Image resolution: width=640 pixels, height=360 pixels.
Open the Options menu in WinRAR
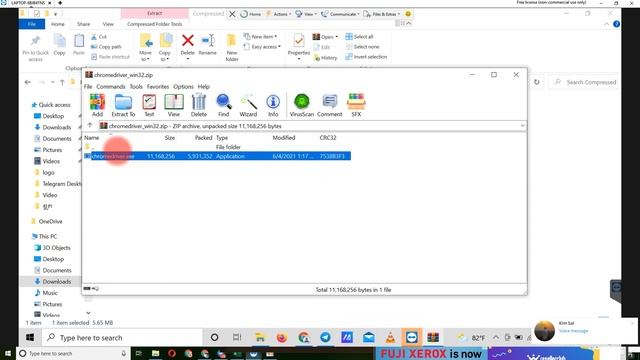click(183, 87)
